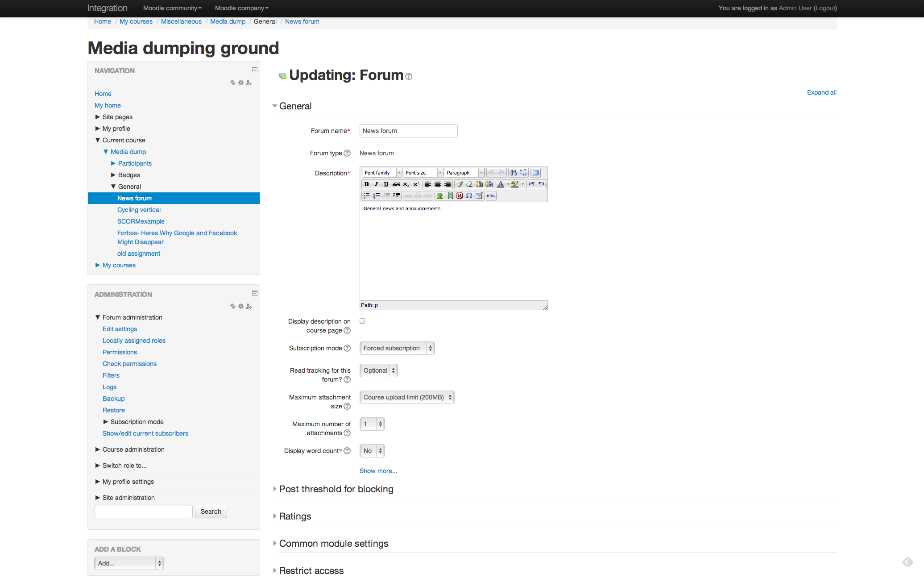Open the find binoculars tool
924x578 pixels.
point(514,173)
